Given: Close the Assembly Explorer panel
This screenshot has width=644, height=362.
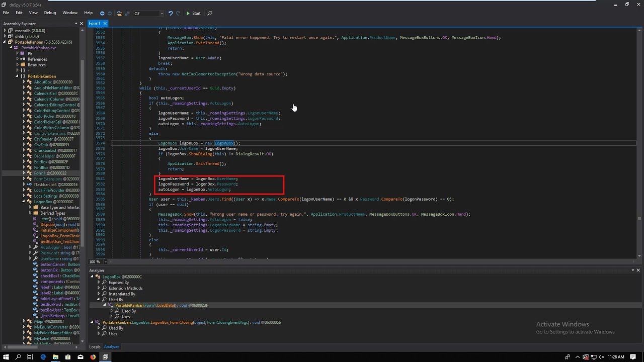Looking at the screenshot, I should pos(82,23).
